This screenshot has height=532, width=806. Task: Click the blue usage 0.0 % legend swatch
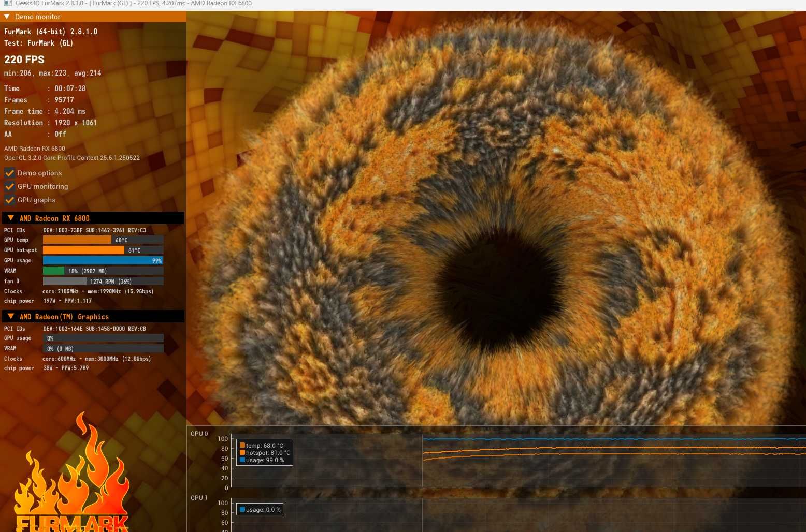(242, 509)
